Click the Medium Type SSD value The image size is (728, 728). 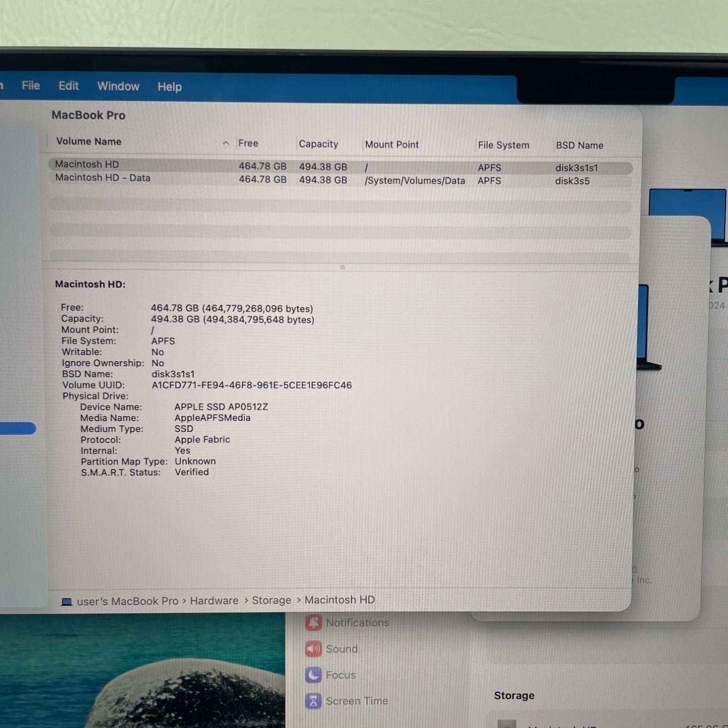coord(184,429)
